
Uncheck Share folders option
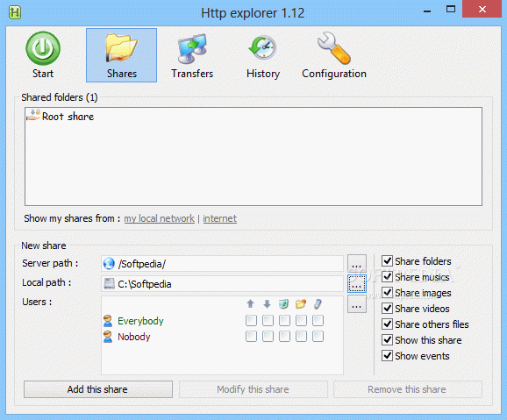point(387,261)
